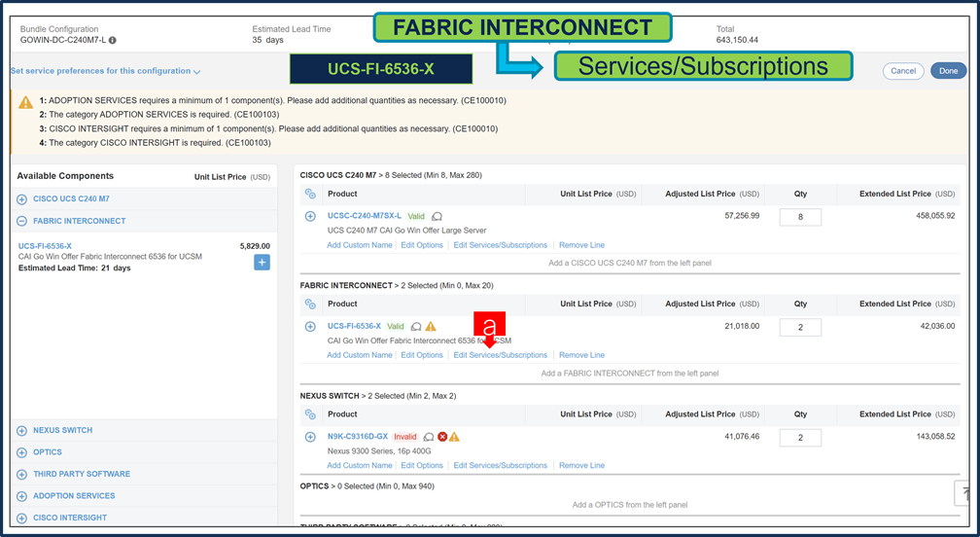
Task: Edit Options for N9K-C9316D-GX
Action: pos(422,466)
